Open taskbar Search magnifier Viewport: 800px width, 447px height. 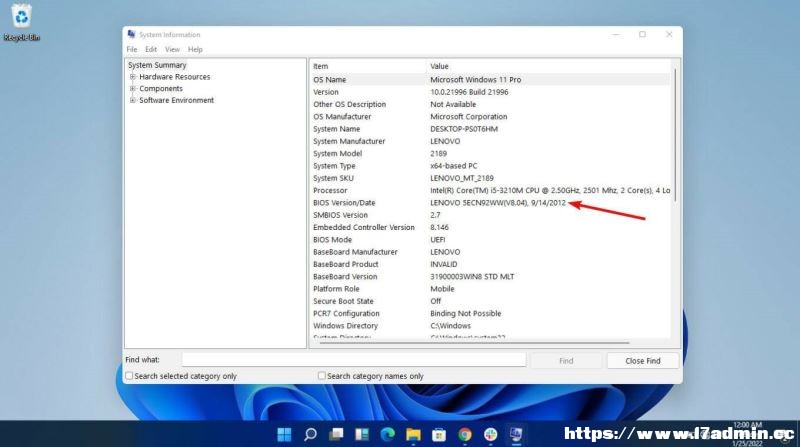310,434
